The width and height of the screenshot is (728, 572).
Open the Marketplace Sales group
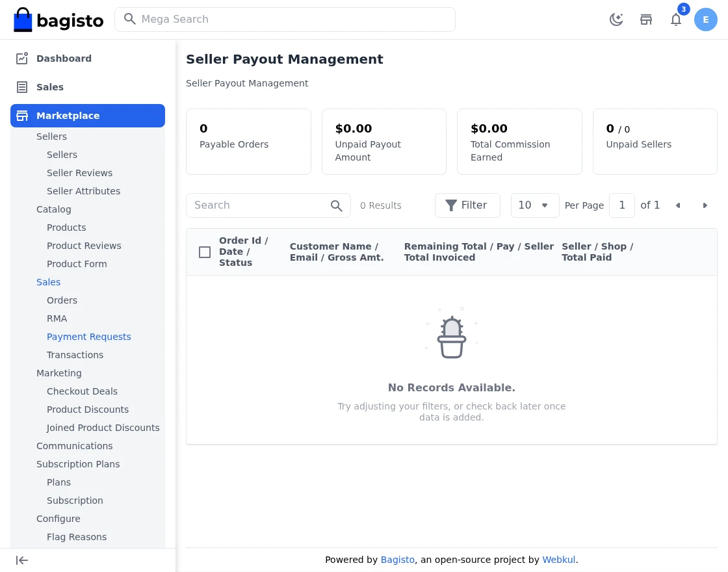tap(48, 282)
